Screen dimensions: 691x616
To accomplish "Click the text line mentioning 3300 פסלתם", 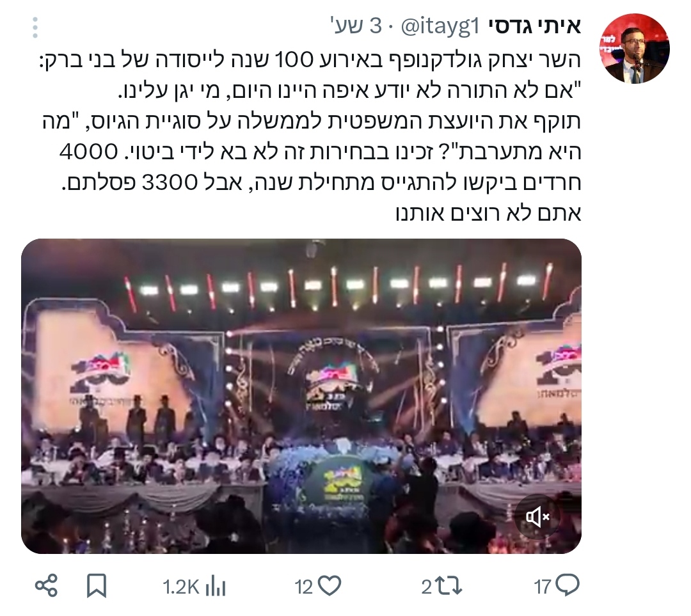I will [321, 182].
